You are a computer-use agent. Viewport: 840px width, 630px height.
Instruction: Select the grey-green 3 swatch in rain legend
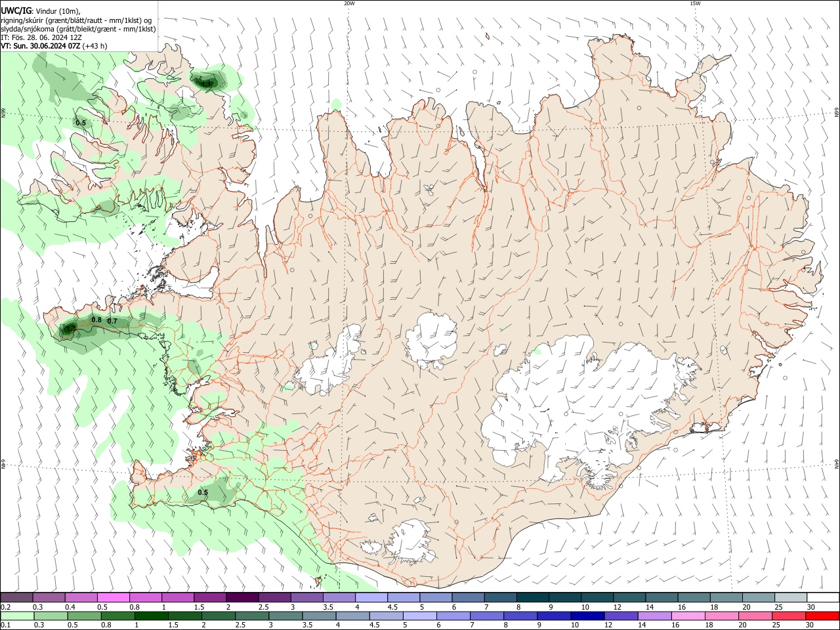pos(285,616)
